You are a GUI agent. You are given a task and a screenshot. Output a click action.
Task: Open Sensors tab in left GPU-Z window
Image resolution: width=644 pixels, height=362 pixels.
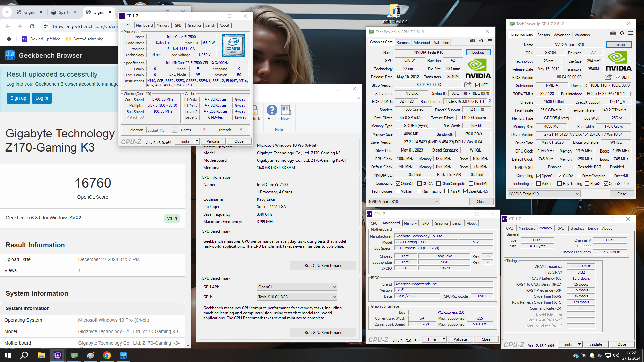[403, 43]
